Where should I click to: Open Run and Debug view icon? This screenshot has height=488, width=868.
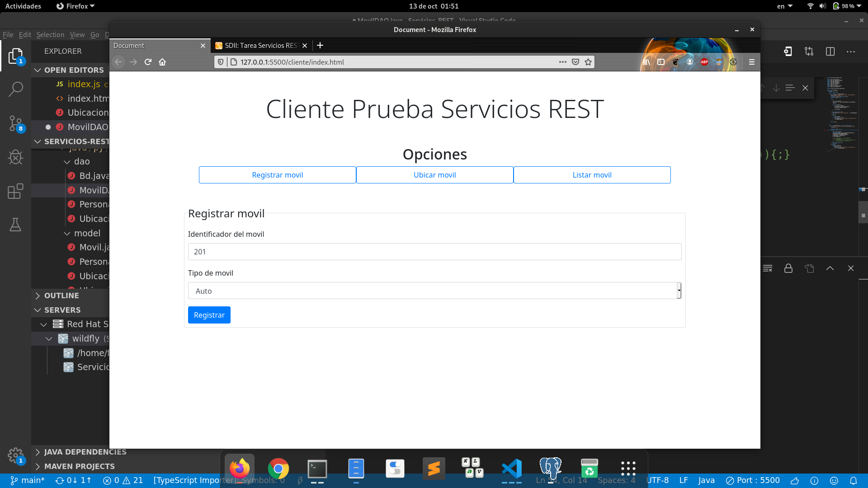pos(16,157)
